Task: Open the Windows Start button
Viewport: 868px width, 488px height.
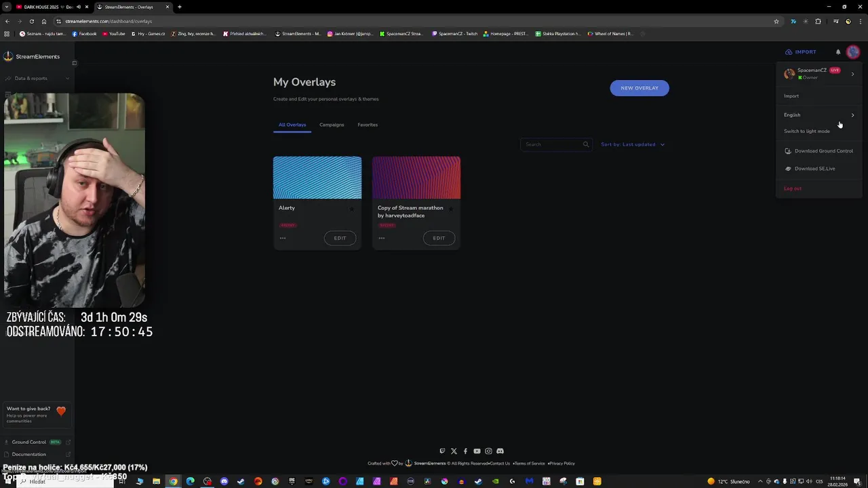Action: pos(7,481)
